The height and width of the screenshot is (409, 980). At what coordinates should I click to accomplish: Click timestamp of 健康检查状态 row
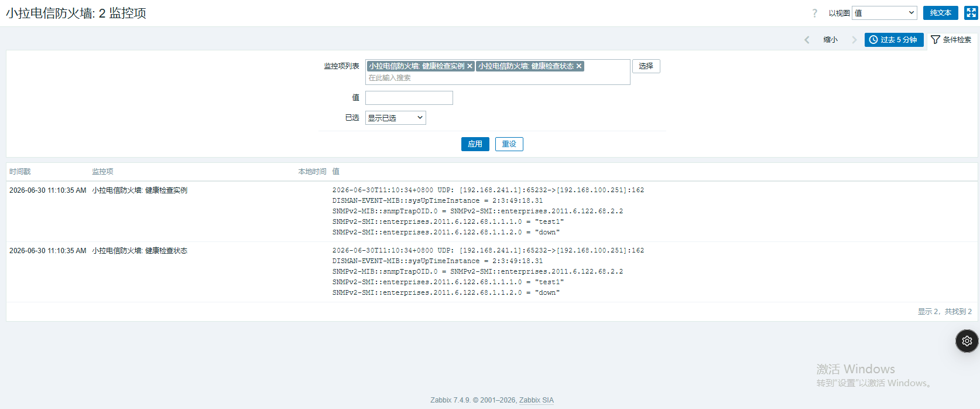[x=47, y=251]
